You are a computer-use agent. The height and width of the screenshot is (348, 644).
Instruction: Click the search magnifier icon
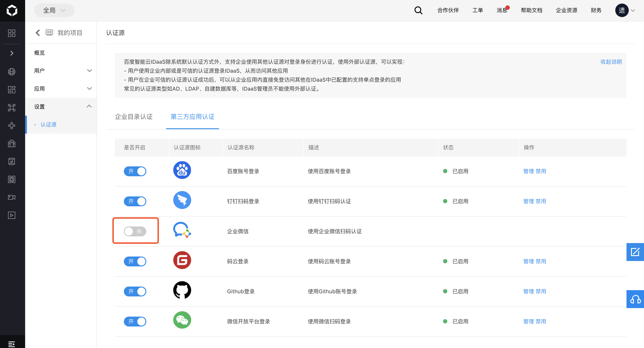click(x=418, y=10)
